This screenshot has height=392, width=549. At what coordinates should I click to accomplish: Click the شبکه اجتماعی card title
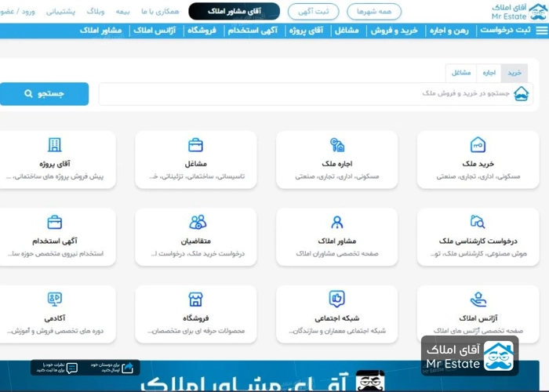[336, 318]
